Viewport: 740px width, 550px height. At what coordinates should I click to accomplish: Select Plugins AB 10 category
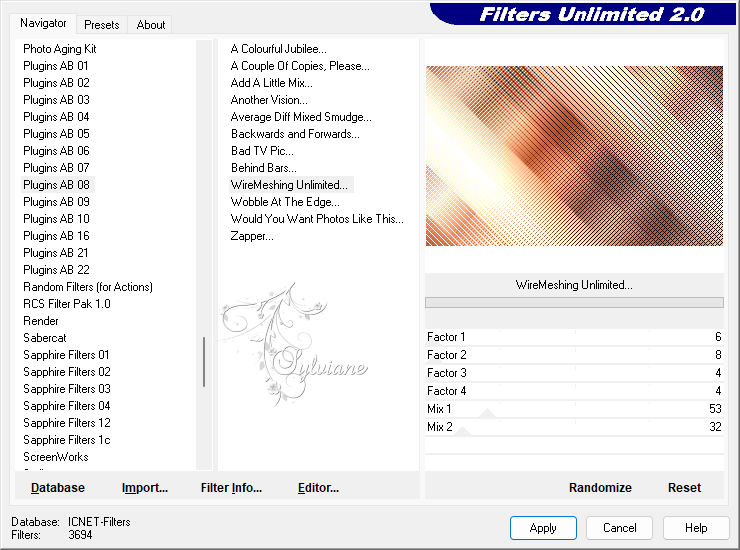56,219
